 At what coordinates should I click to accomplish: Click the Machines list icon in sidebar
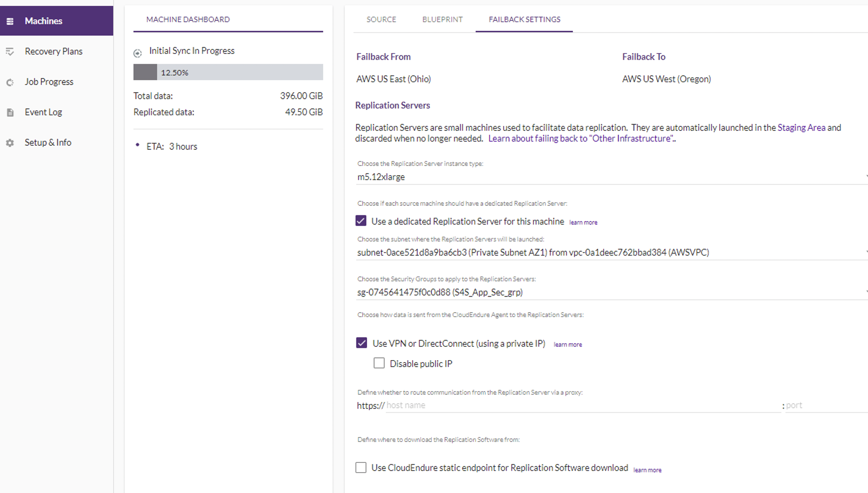tap(10, 21)
